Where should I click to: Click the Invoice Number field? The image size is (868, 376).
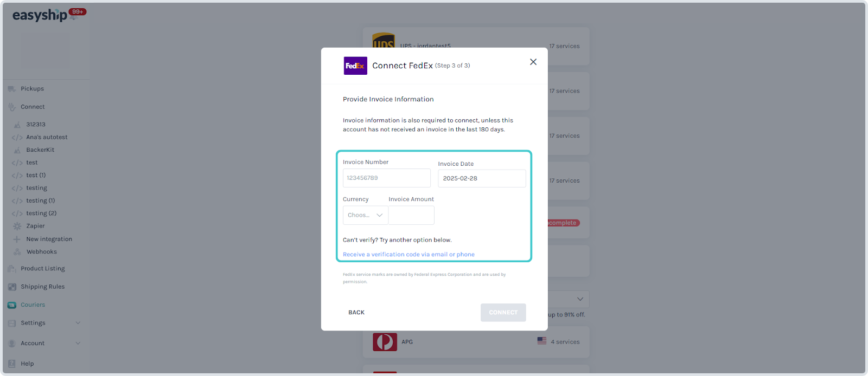[387, 178]
